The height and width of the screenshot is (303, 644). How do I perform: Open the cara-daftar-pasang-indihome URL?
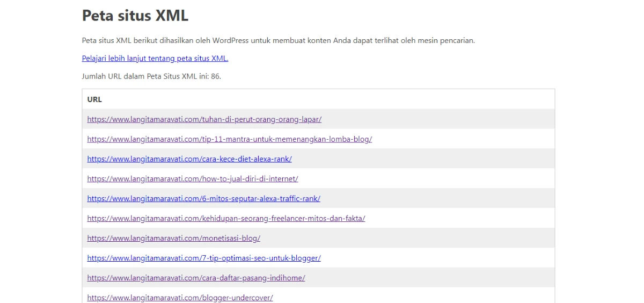[x=196, y=278]
